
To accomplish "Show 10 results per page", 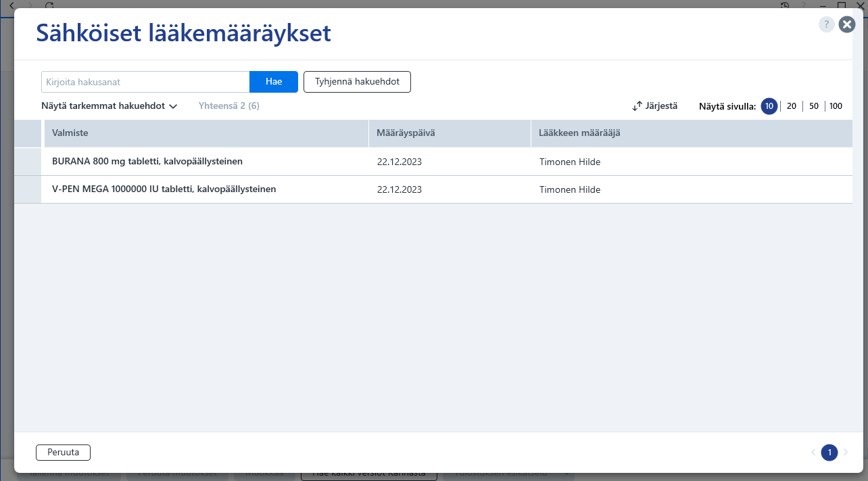I will pos(769,106).
